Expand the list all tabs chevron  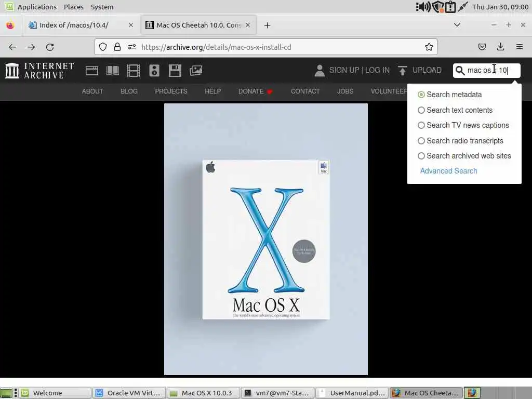pos(457,25)
